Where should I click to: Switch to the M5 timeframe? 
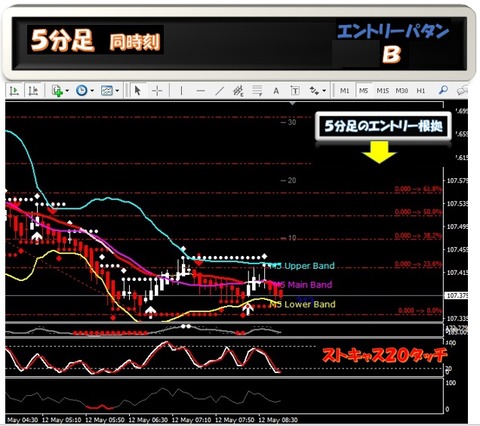pos(364,91)
